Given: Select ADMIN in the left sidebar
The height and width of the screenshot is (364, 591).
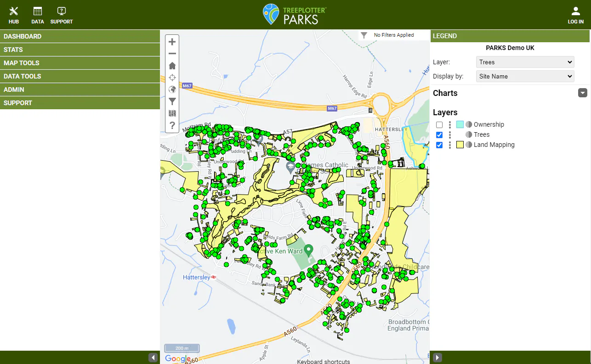Looking at the screenshot, I should click(x=80, y=89).
